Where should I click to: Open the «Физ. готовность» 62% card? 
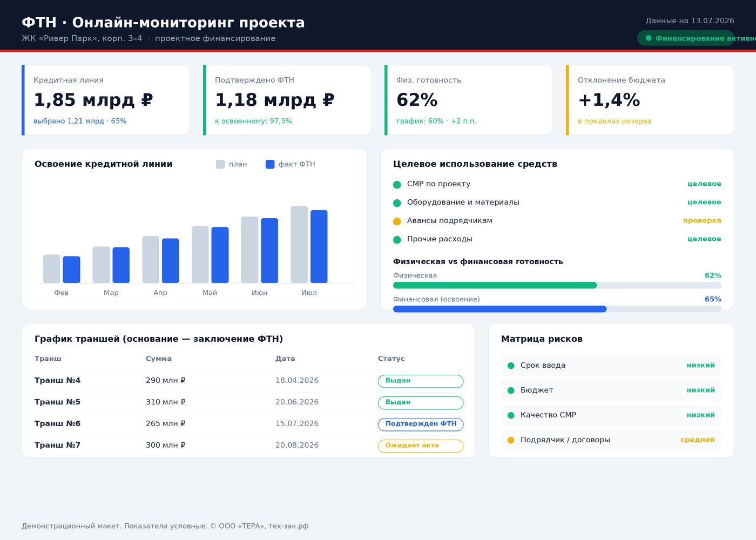469,100
